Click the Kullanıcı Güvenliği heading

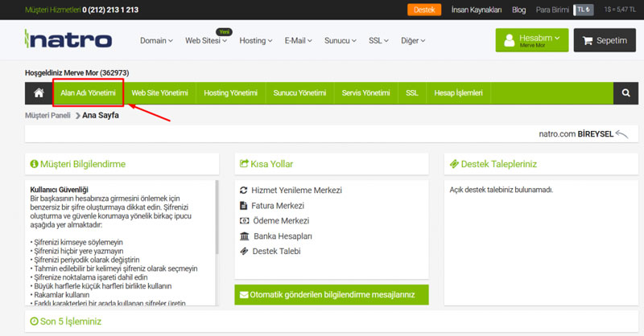point(59,190)
